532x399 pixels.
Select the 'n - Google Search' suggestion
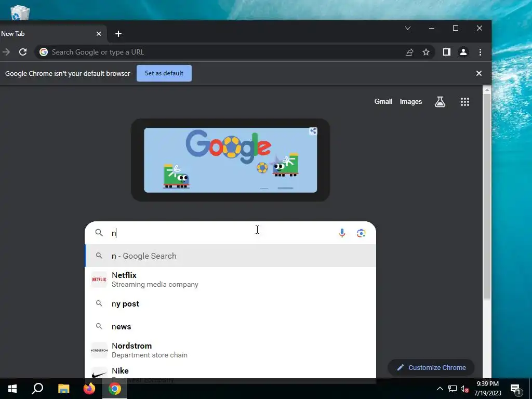(230, 256)
